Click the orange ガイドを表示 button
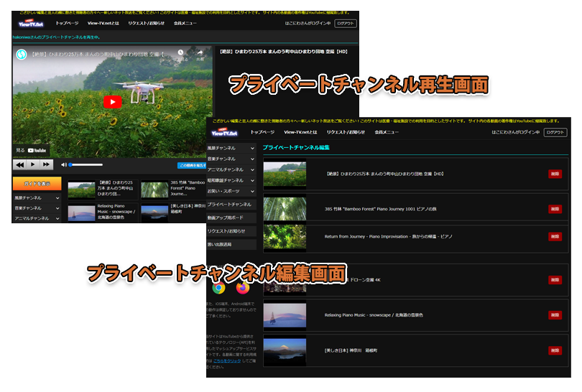This screenshot has width=582, height=392. click(x=37, y=184)
